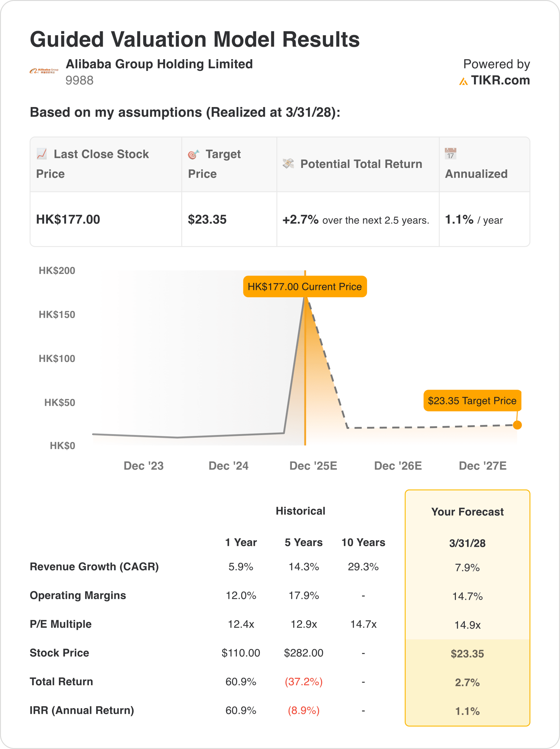Click the chart icon beside Last Close Stock Price

tap(42, 154)
